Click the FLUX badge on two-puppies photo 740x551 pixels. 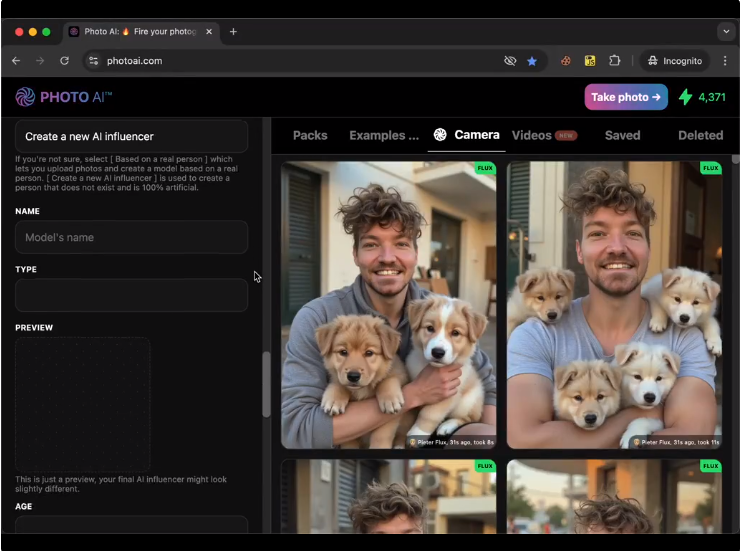485,168
